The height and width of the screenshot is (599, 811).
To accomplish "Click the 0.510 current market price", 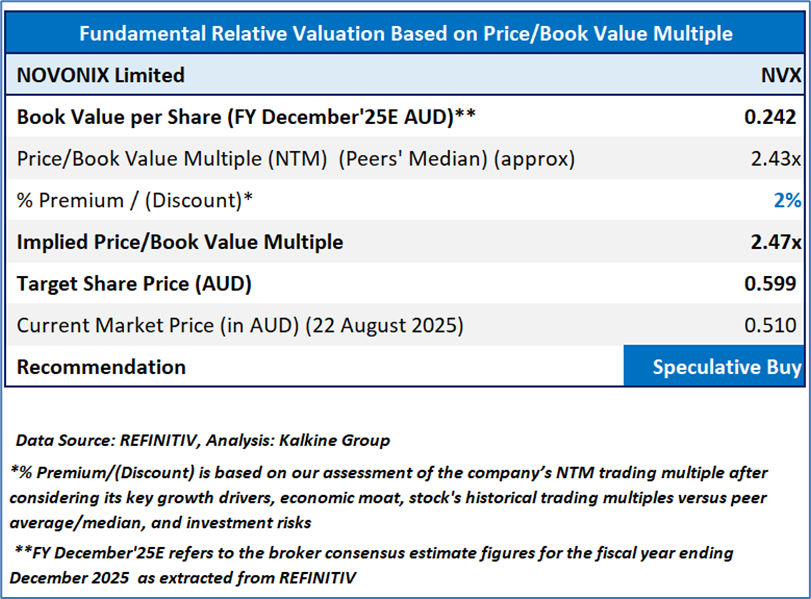I will (773, 325).
